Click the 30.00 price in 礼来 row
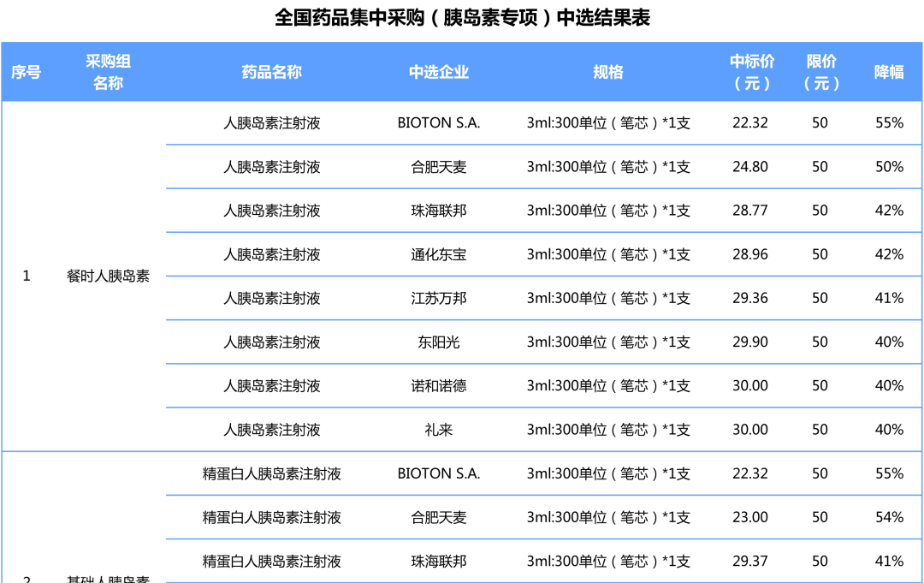Image resolution: width=924 pixels, height=583 pixels. coord(750,430)
